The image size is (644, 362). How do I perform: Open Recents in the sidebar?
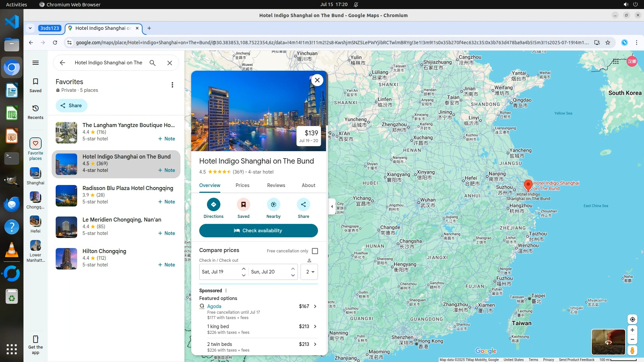coord(36,112)
